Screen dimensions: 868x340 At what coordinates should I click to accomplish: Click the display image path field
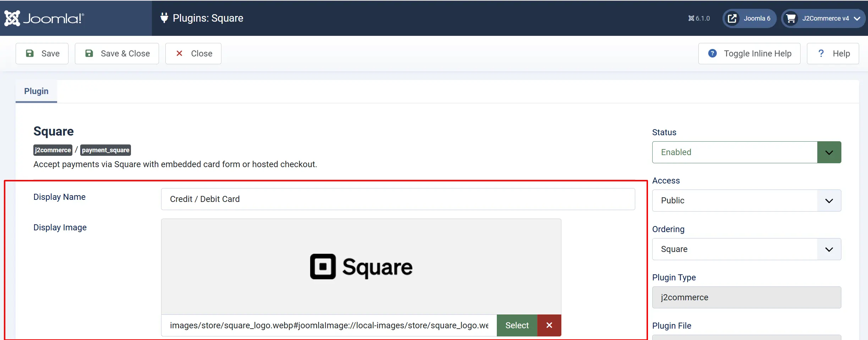click(x=329, y=325)
